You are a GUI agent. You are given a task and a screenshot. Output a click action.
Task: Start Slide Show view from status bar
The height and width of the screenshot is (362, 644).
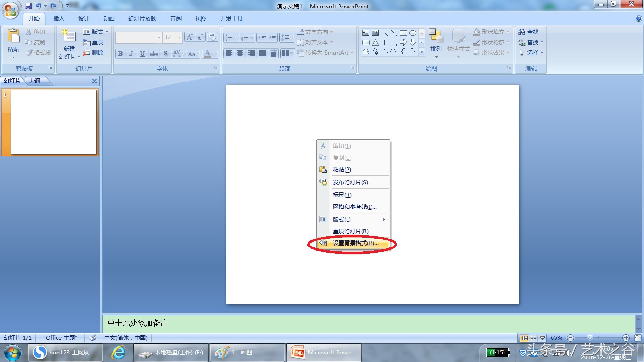(543, 338)
